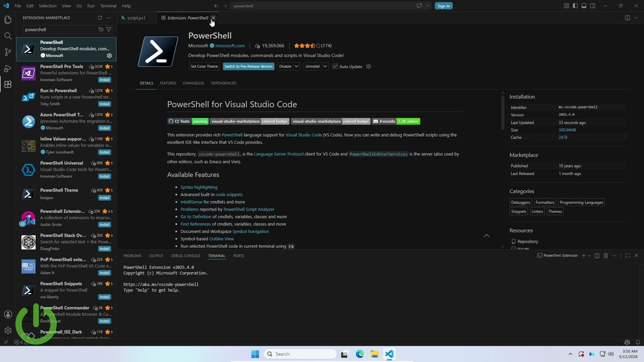Split the editor to the right
The image size is (644, 362).
(627, 18)
